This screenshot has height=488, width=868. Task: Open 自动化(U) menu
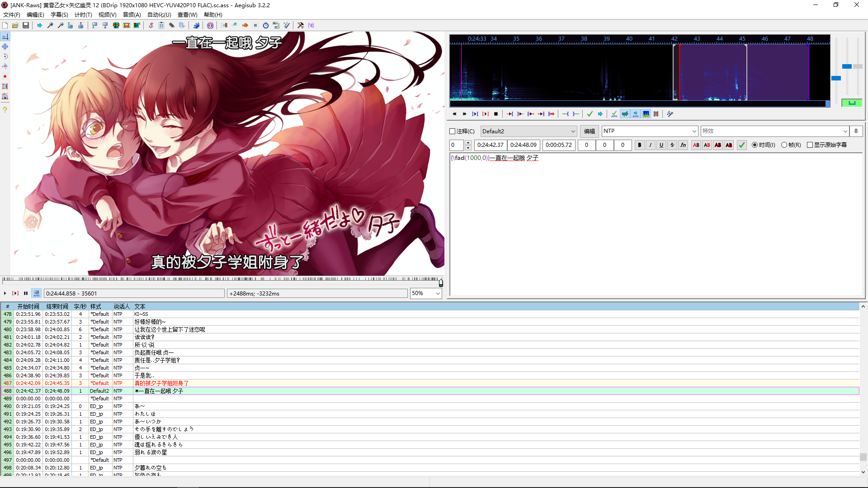pyautogui.click(x=159, y=15)
